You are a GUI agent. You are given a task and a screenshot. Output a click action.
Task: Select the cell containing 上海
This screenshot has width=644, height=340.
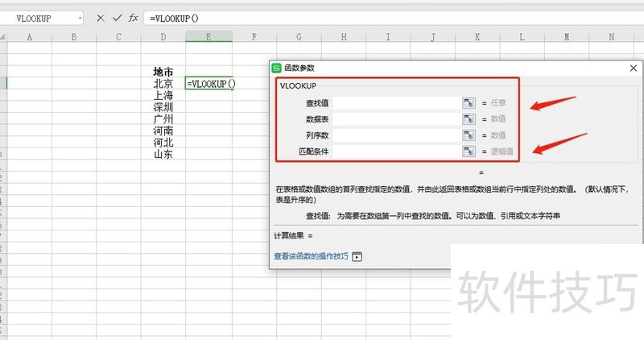163,95
